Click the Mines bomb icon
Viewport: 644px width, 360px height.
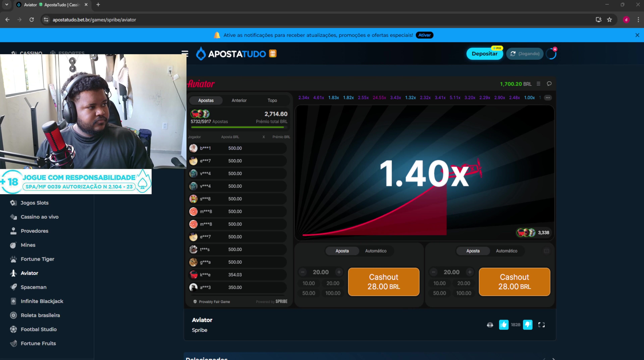[13, 245]
